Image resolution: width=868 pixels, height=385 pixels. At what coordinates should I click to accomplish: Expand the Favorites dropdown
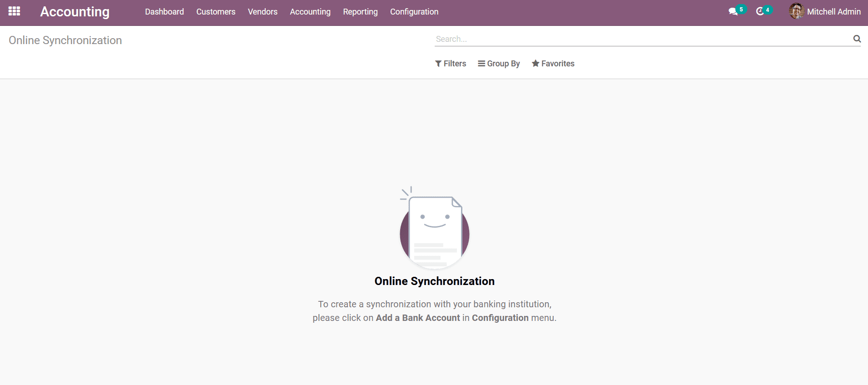click(x=553, y=64)
